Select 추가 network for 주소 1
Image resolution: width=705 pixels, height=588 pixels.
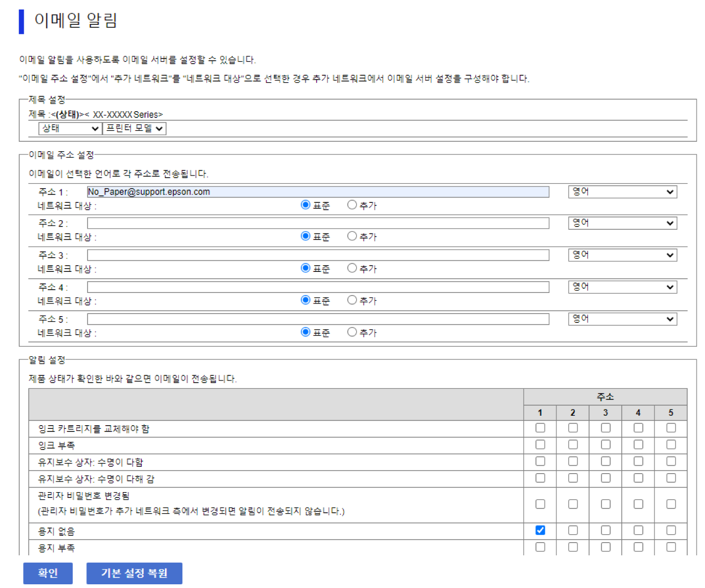[x=352, y=205]
